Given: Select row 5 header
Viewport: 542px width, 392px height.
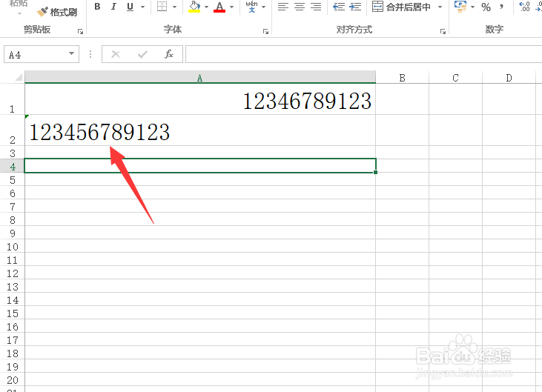Looking at the screenshot, I should [x=12, y=179].
